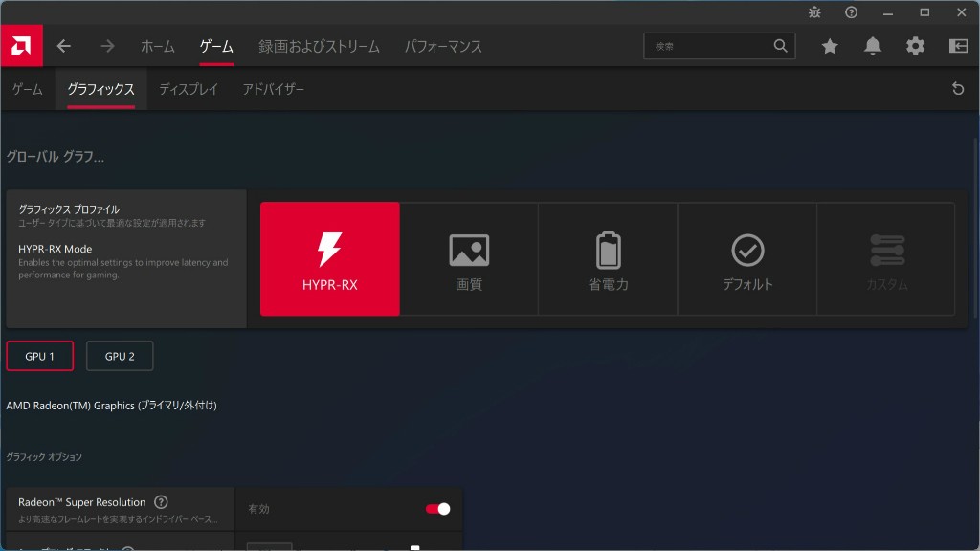Open the パフォーマンス tab
Screen dimensions: 980x551
443,46
